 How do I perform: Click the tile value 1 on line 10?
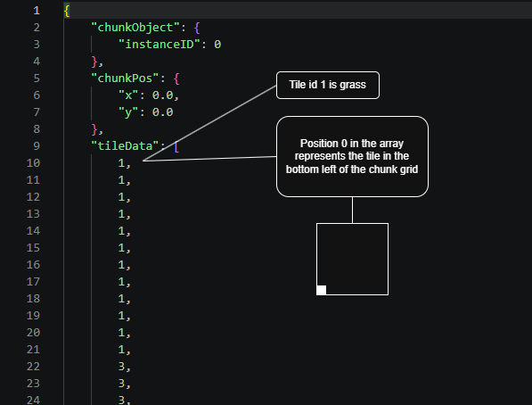tap(121, 163)
